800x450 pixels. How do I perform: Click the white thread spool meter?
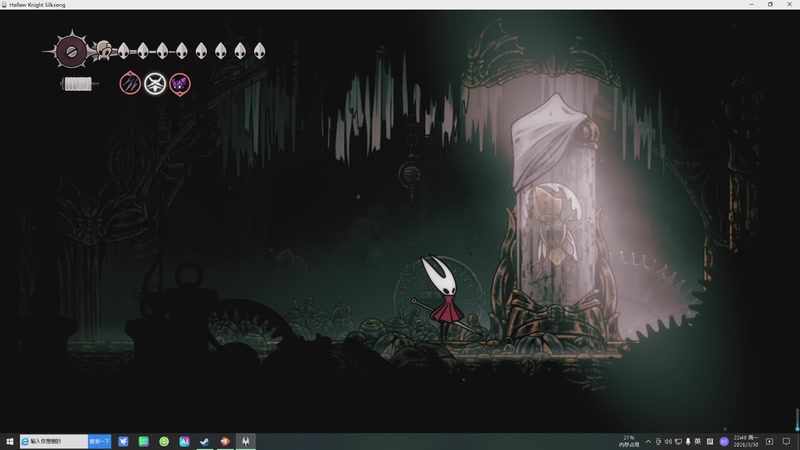[x=78, y=84]
